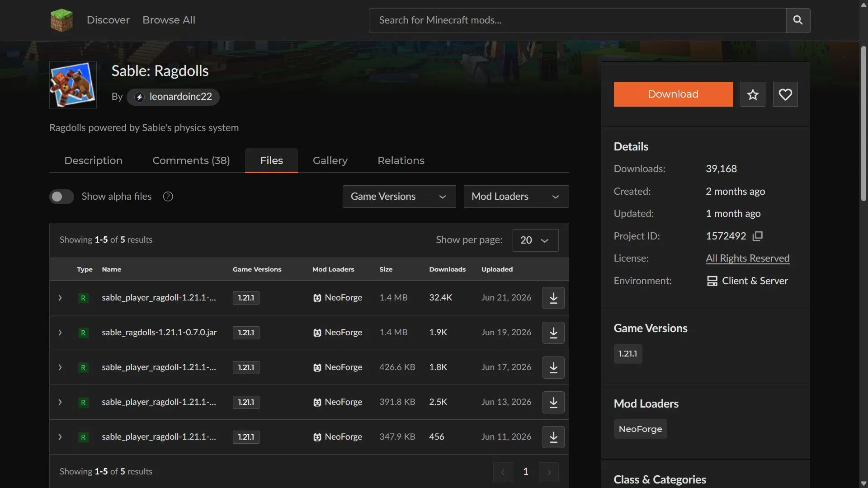Click the scrollbar down arrow
The height and width of the screenshot is (488, 868).
(x=863, y=483)
